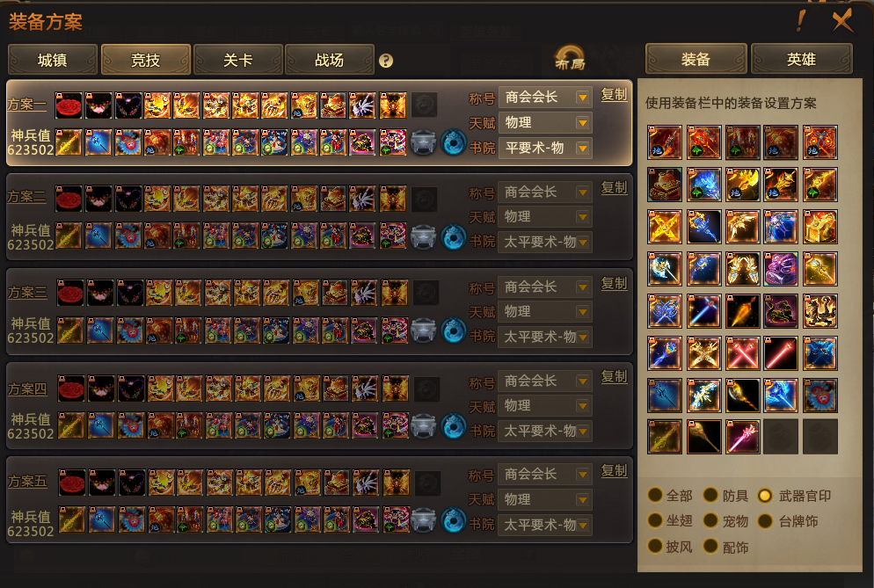Switch to the 城镇 tab

point(53,60)
